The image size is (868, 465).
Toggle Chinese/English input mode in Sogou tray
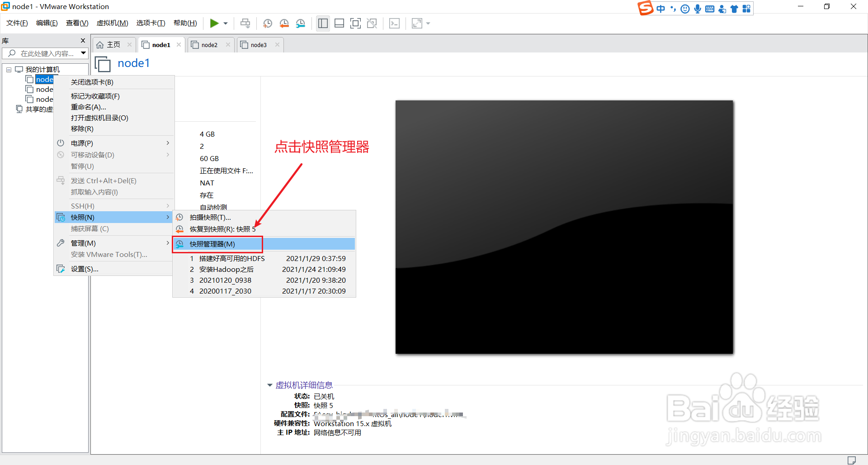click(661, 9)
